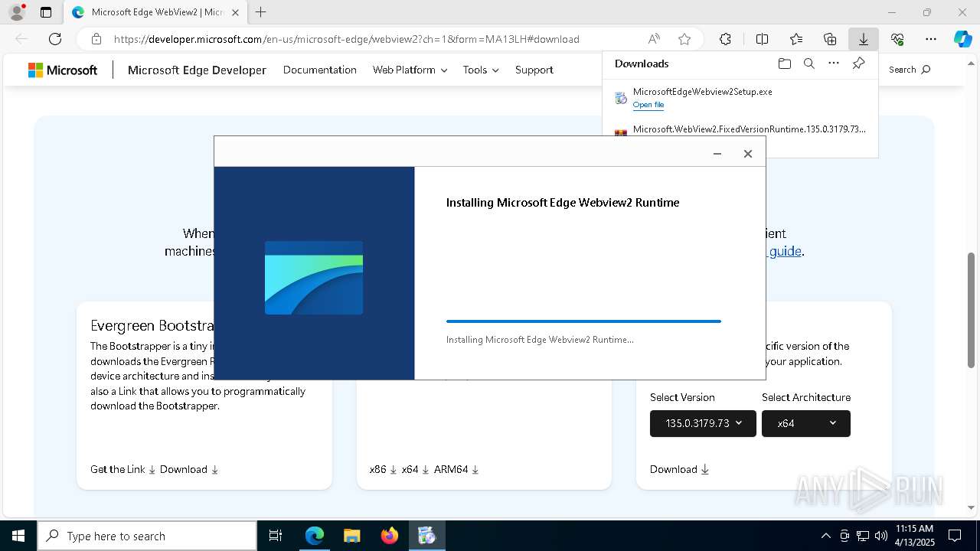Open Select Architecture dropdown x64
Screen dimensions: 980x551
[805, 423]
